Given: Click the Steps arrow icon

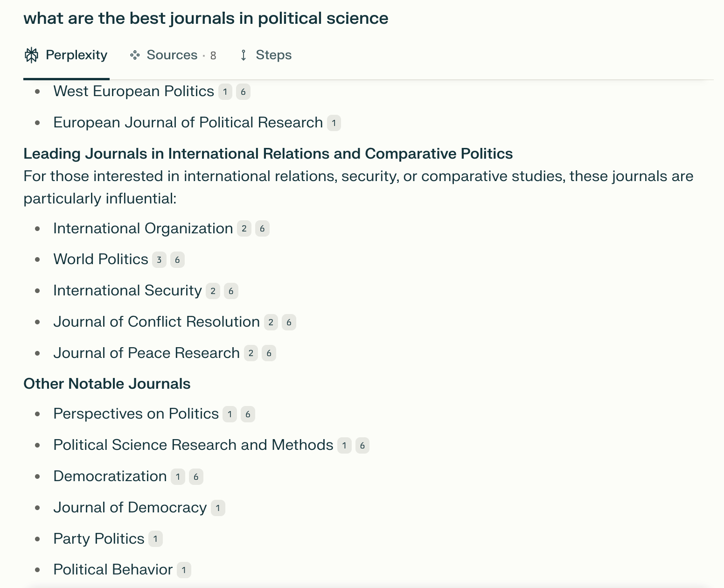Looking at the screenshot, I should click(243, 55).
